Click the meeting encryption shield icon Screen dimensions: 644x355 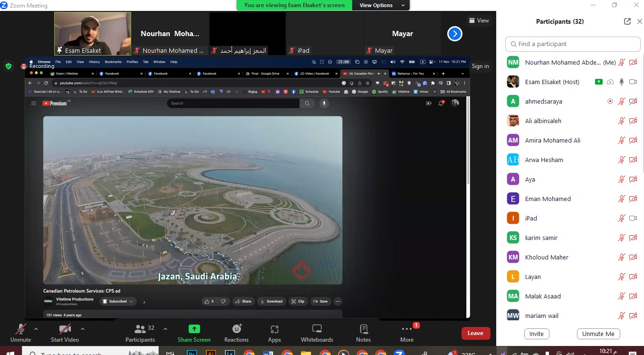[x=9, y=66]
